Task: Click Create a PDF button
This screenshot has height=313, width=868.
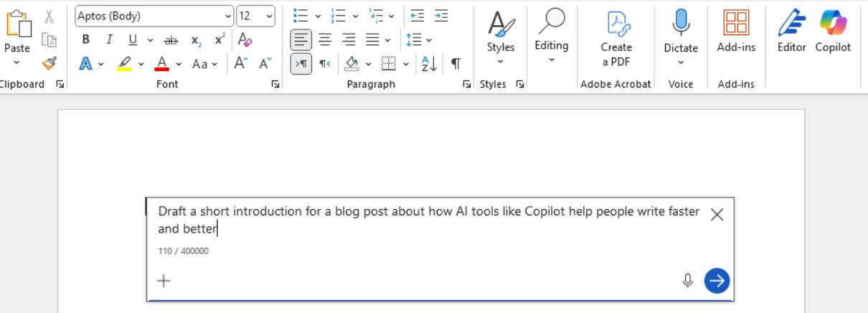Action: coord(616,39)
